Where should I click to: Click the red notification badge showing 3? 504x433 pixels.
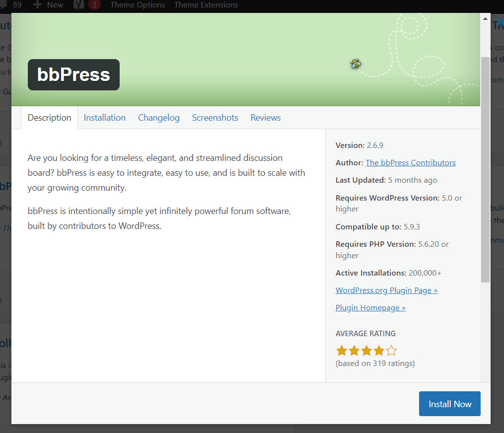(94, 5)
